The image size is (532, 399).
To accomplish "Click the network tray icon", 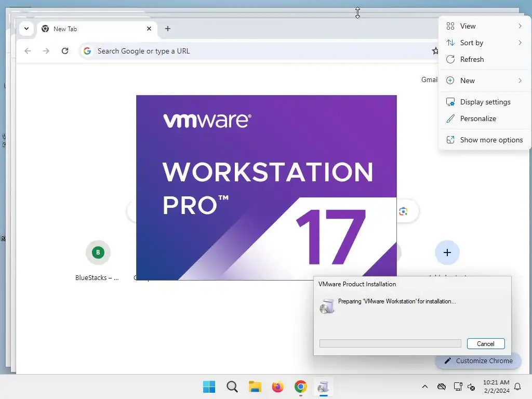I will 458,387.
